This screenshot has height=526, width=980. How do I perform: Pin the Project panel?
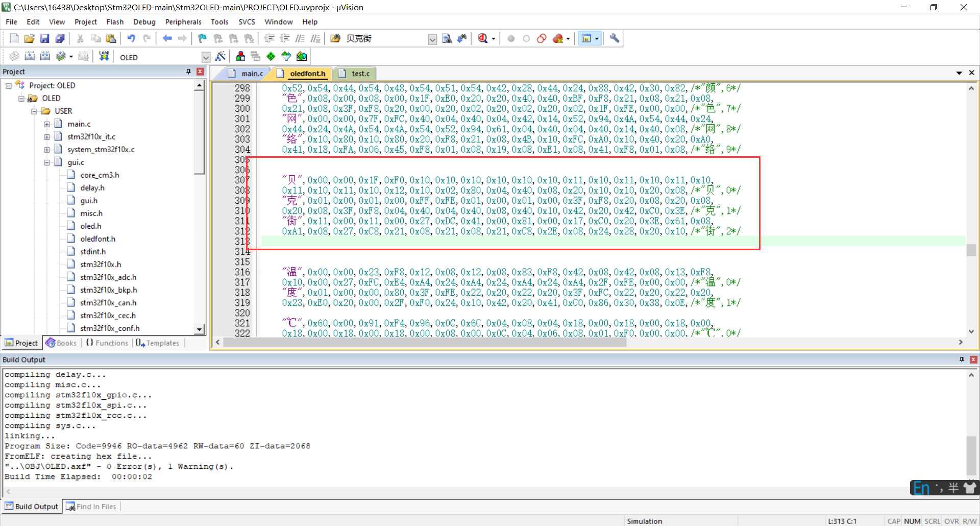coord(188,71)
